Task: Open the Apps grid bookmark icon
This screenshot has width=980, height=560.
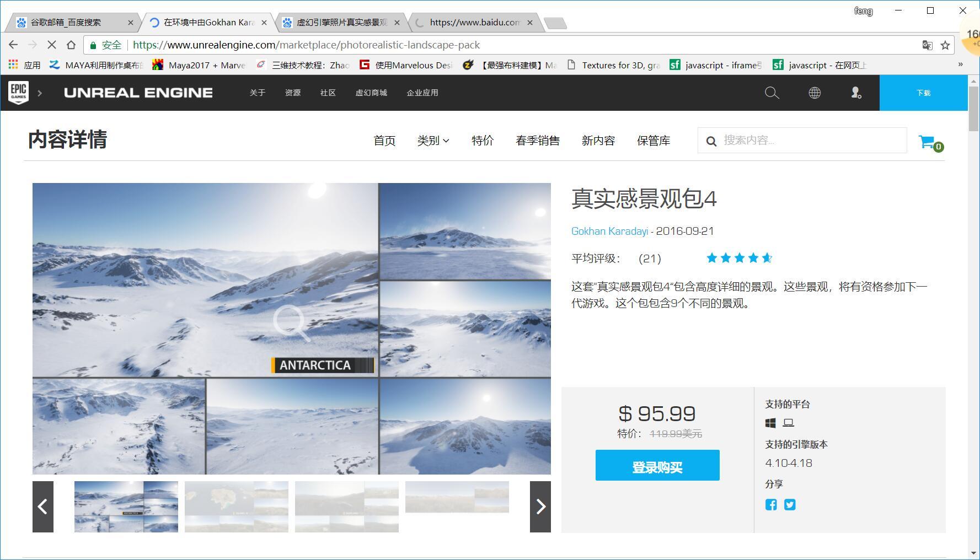Action: coord(13,65)
